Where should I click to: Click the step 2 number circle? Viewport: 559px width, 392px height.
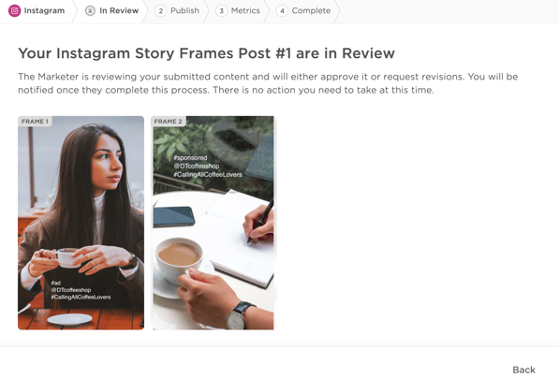pos(161,10)
